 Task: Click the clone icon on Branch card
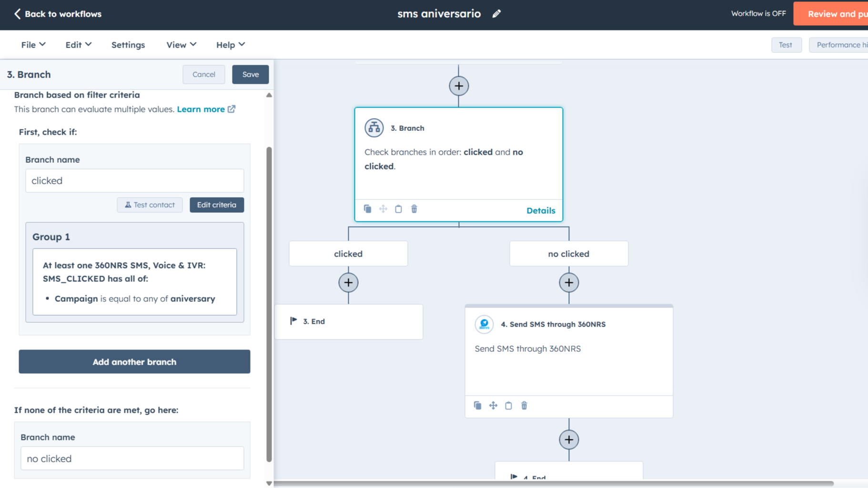[367, 209]
